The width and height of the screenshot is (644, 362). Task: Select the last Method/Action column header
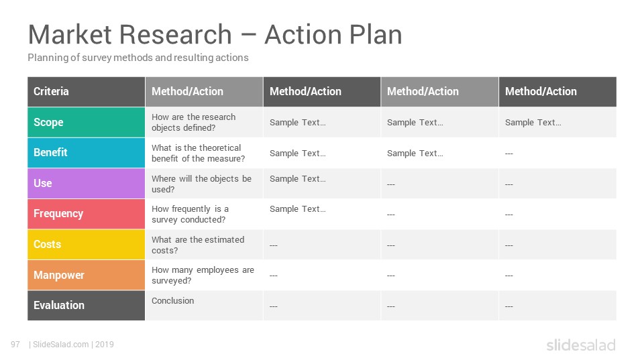557,92
